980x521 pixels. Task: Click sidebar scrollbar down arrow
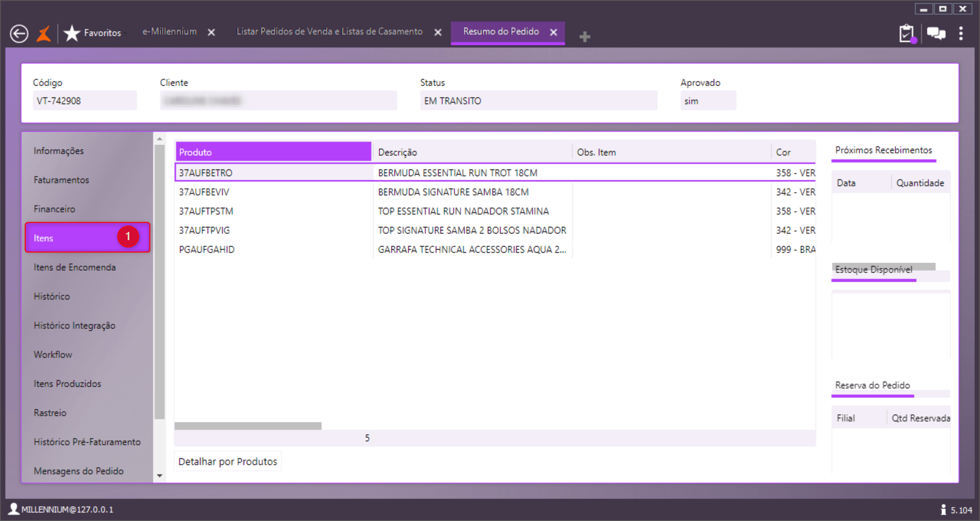click(160, 476)
